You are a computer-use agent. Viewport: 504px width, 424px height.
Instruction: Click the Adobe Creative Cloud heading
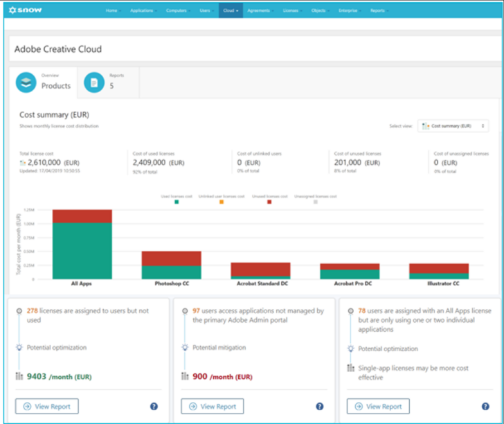click(x=58, y=49)
